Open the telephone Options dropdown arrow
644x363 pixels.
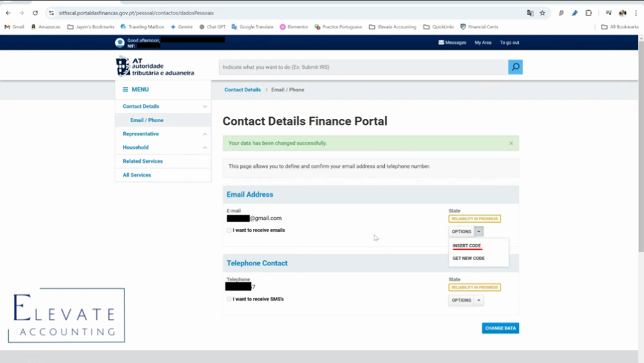479,301
